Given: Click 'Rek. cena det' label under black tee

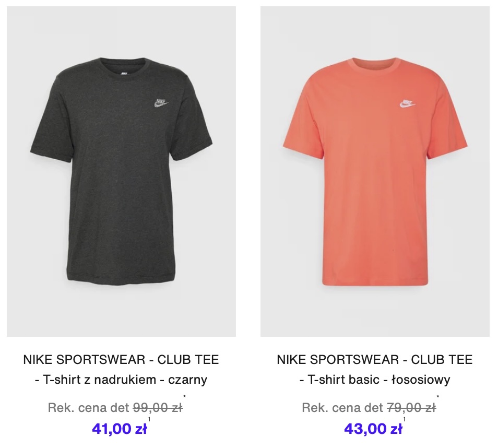Looking at the screenshot, I should pyautogui.click(x=89, y=407).
